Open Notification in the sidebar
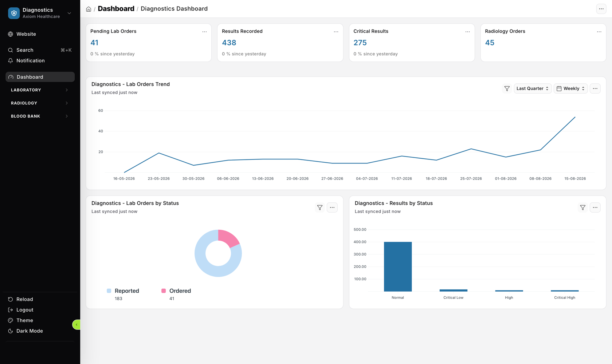The height and width of the screenshot is (364, 612). click(x=26, y=60)
